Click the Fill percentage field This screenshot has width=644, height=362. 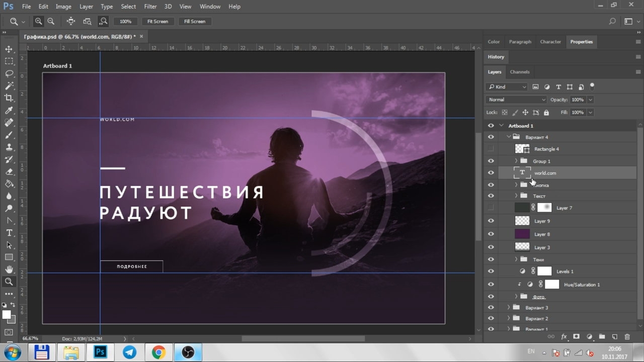tap(578, 113)
